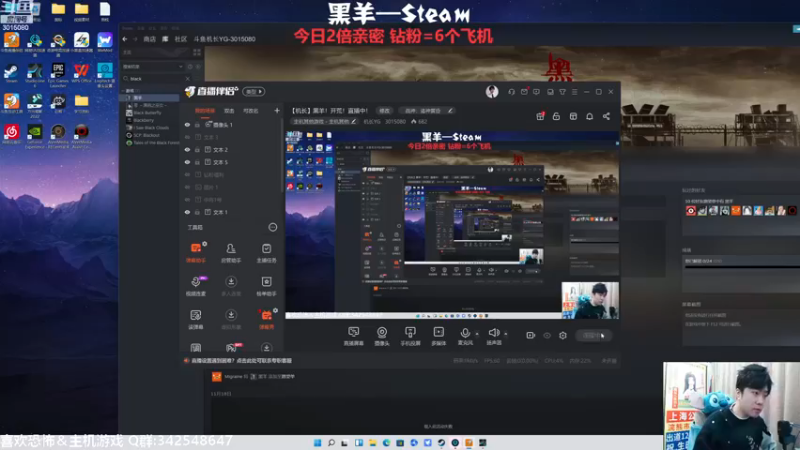Viewport: 800px width, 450px height.
Task: Expand the speaker options arrow
Action: 506,334
